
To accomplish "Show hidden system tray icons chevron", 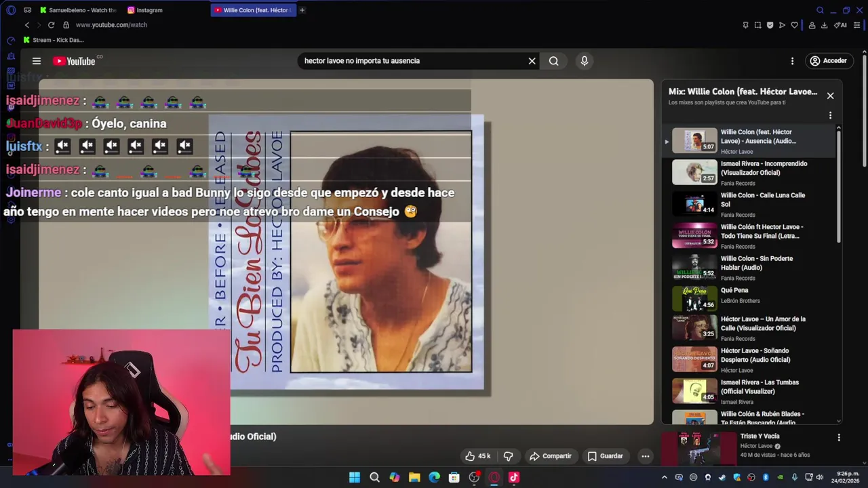I will (665, 477).
